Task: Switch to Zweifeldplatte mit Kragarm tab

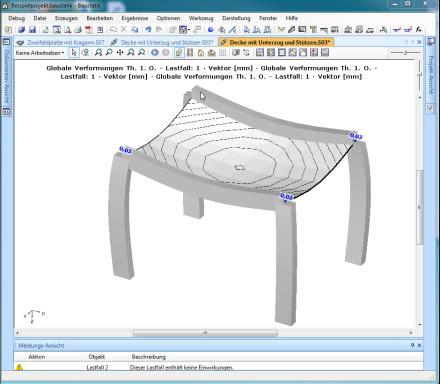Action: 62,42
